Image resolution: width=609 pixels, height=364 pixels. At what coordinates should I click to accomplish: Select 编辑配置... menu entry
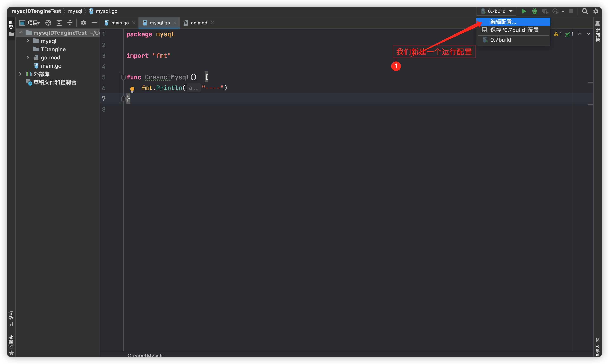(x=503, y=22)
